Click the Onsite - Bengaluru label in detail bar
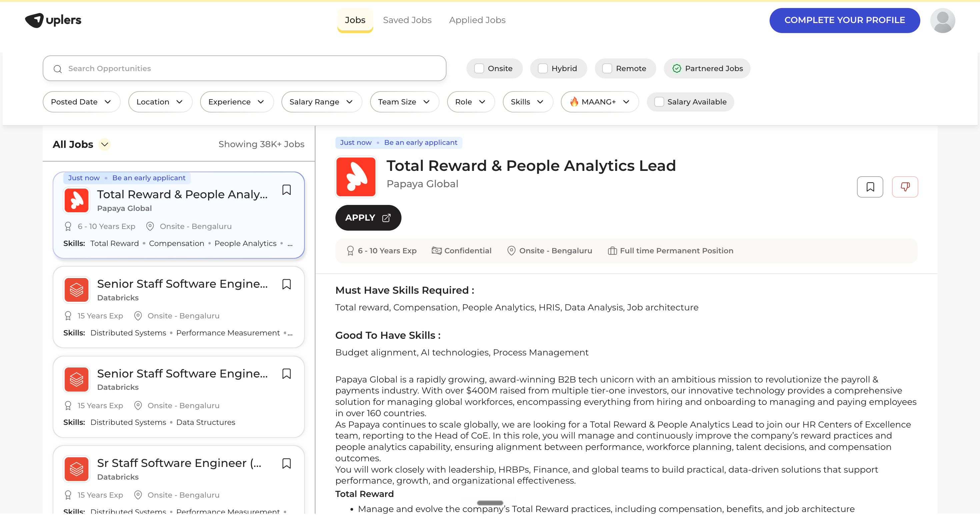Image resolution: width=980 pixels, height=515 pixels. [x=556, y=251]
